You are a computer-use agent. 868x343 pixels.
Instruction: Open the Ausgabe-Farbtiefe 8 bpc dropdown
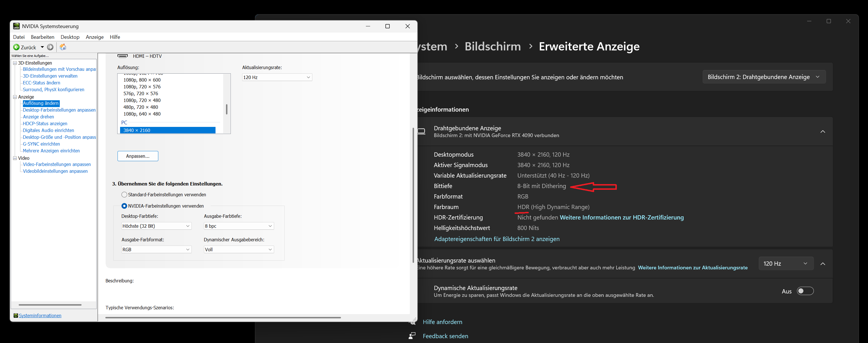(x=238, y=226)
